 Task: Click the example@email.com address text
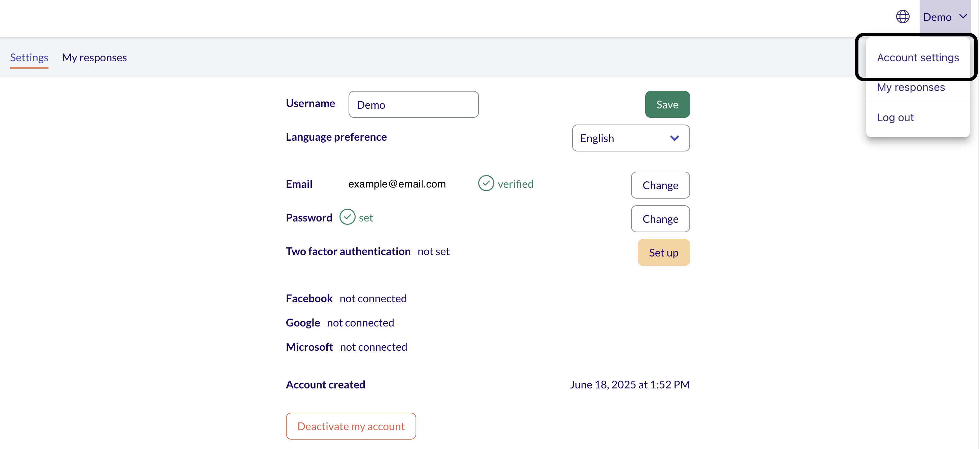(397, 184)
